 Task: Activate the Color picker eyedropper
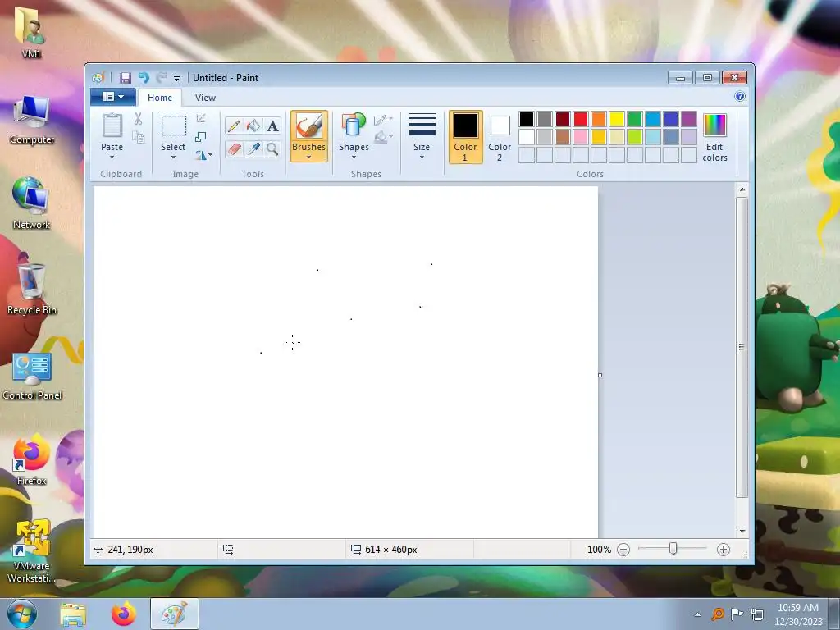click(x=253, y=148)
